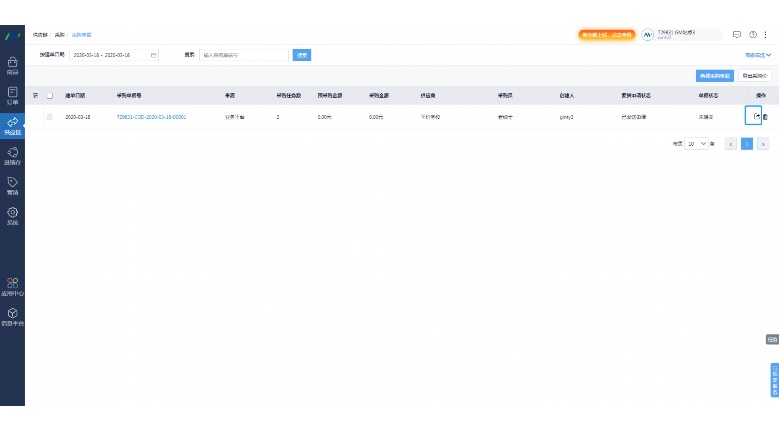Click the second 0.00 amount cell
The width and height of the screenshot is (779, 431).
[x=376, y=117]
